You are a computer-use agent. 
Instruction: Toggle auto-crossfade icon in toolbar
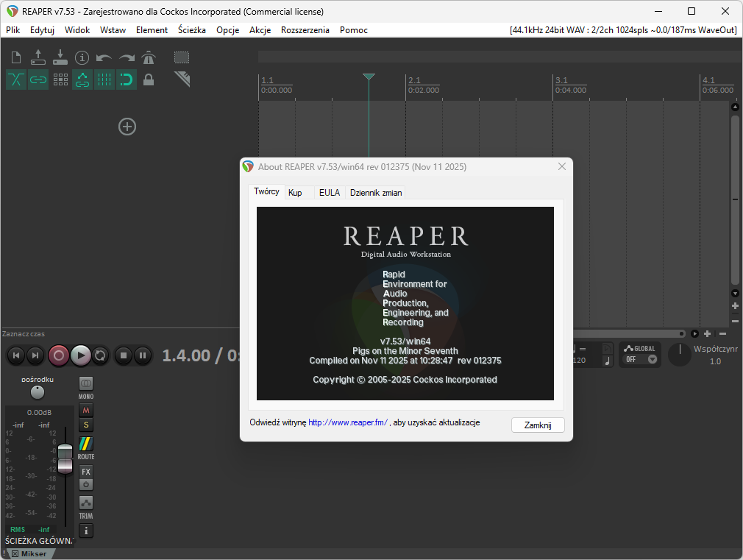(x=16, y=79)
